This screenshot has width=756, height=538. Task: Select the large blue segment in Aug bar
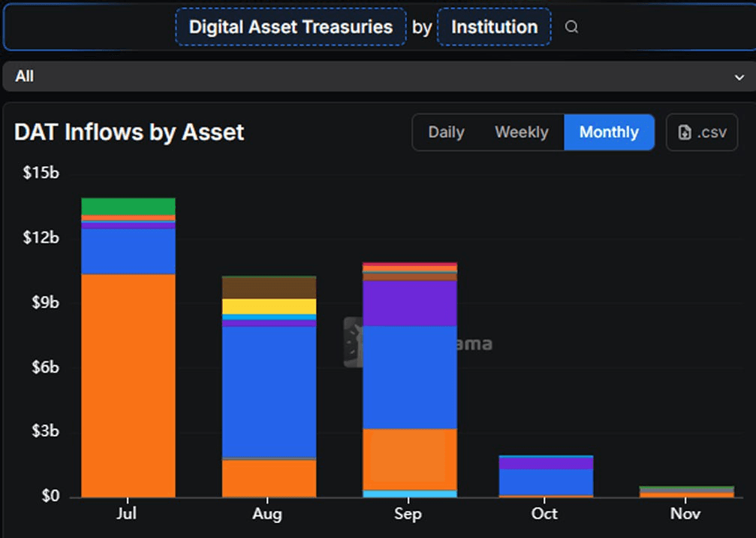click(x=269, y=391)
